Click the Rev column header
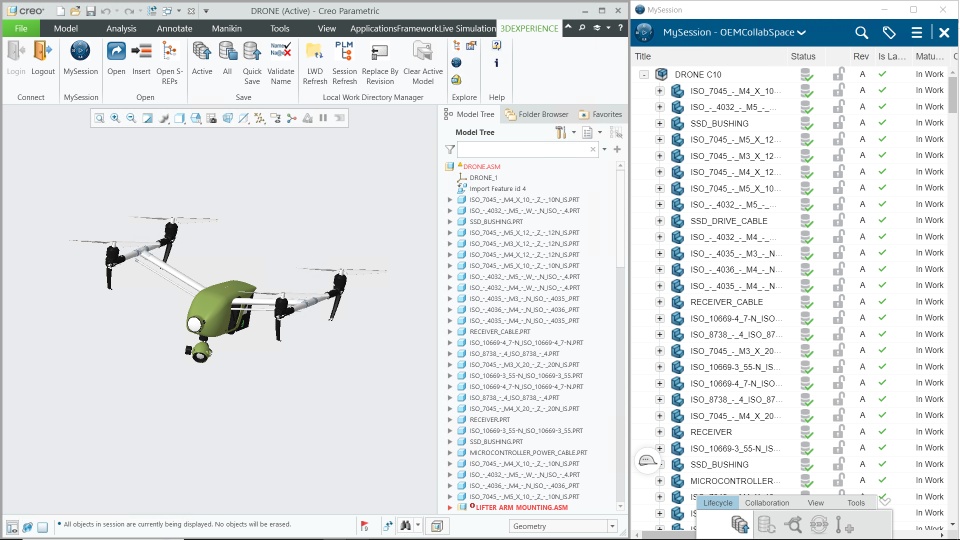Screen dimensions: 960x540 (x=861, y=56)
